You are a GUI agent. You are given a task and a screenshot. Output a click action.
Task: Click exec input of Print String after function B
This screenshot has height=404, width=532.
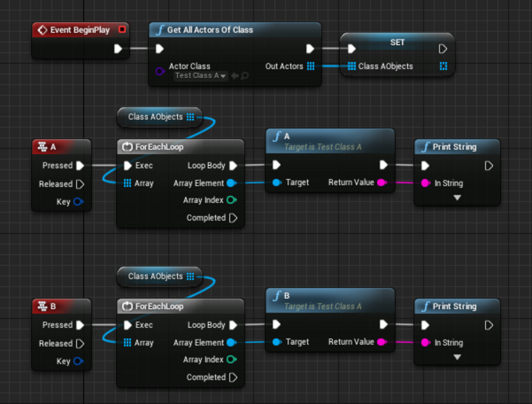pos(425,325)
